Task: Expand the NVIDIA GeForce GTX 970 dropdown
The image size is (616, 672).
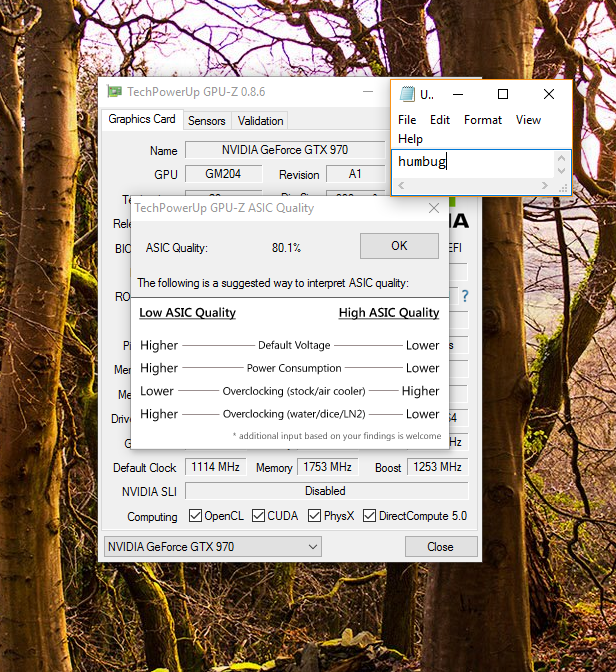Action: (313, 547)
